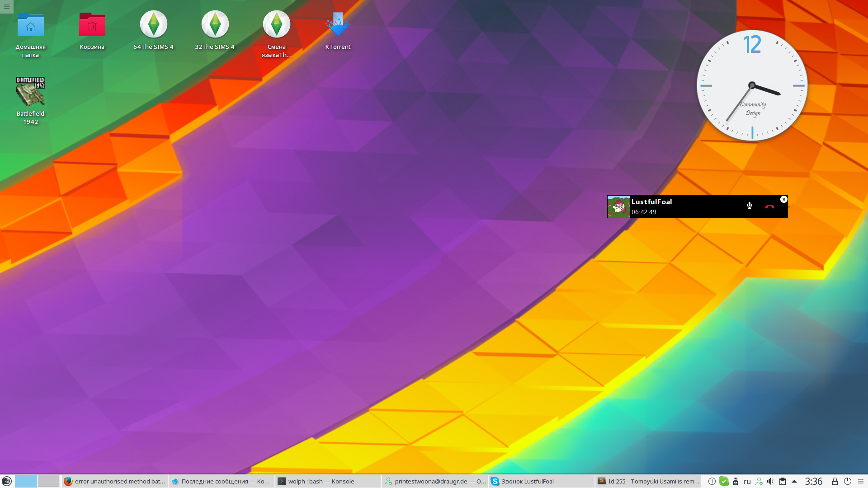Viewport: 868px width, 488px height.
Task: Activate the printestwoona@draugr.de task
Action: (435, 481)
